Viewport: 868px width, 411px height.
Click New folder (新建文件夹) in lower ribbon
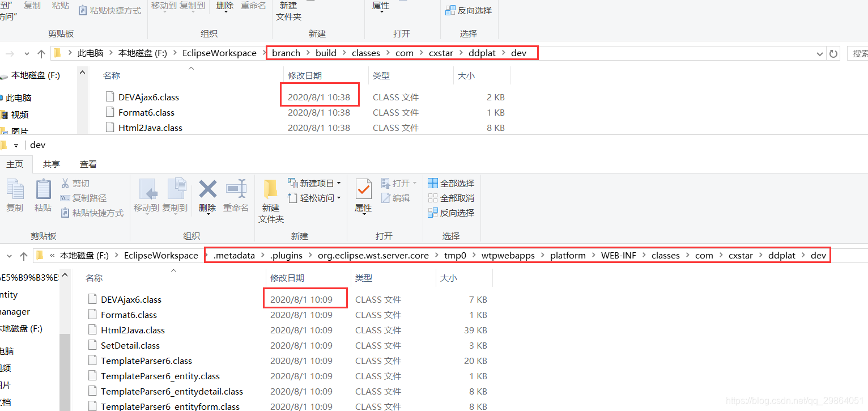(x=271, y=201)
